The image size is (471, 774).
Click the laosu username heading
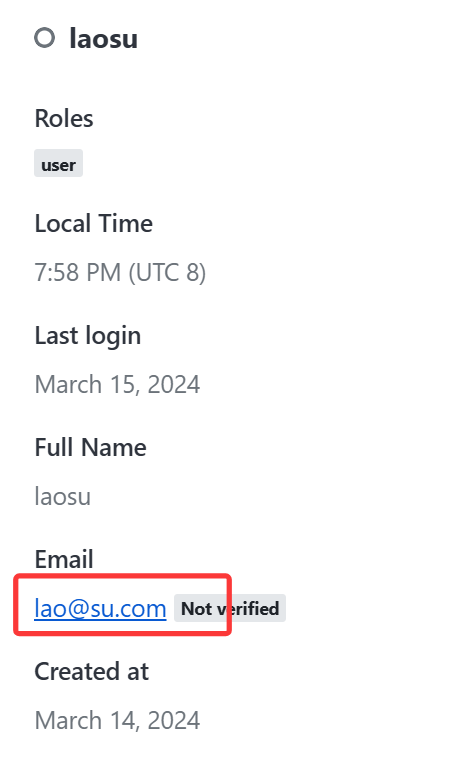click(x=103, y=39)
